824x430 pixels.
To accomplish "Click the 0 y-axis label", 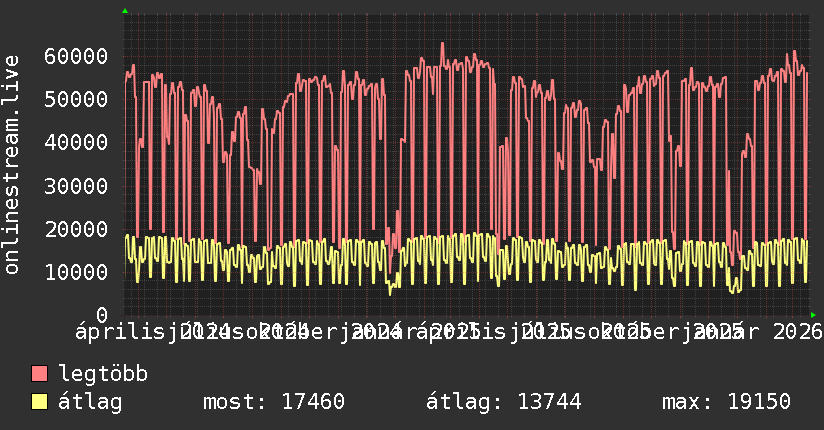I will click(102, 315).
